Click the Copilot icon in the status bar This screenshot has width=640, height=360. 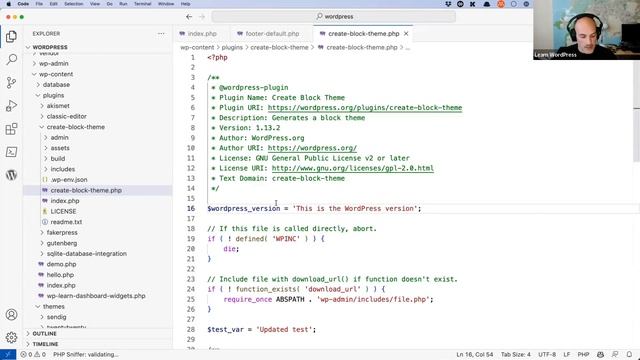click(600, 355)
